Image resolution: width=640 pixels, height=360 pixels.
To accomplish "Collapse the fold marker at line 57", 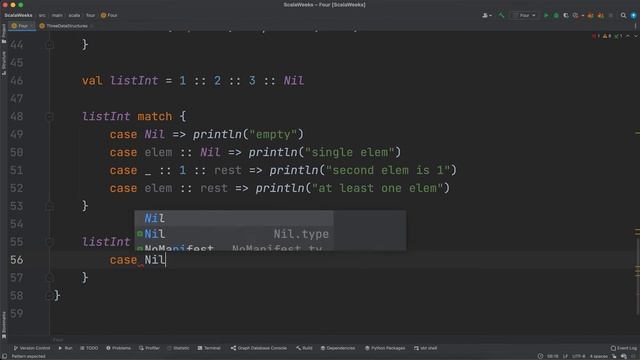I will 49,278.
